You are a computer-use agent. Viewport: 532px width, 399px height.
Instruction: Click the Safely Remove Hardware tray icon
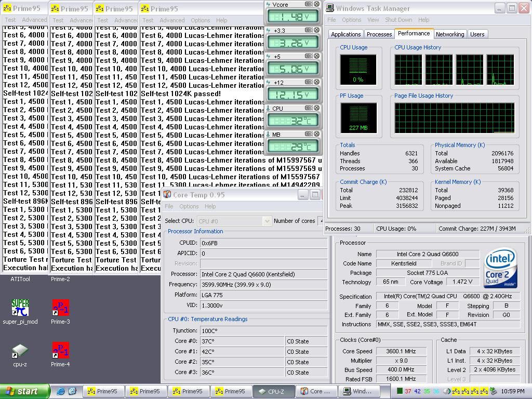pyautogui.click(x=494, y=391)
